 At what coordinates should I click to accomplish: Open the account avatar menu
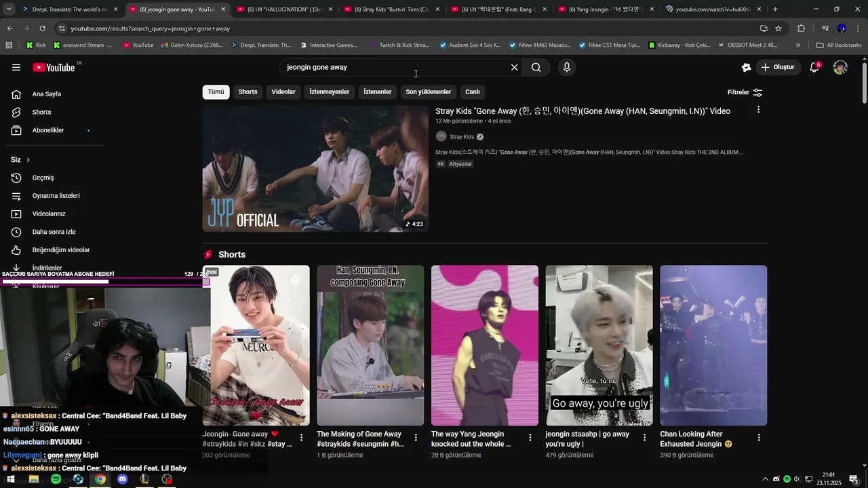[x=840, y=67]
